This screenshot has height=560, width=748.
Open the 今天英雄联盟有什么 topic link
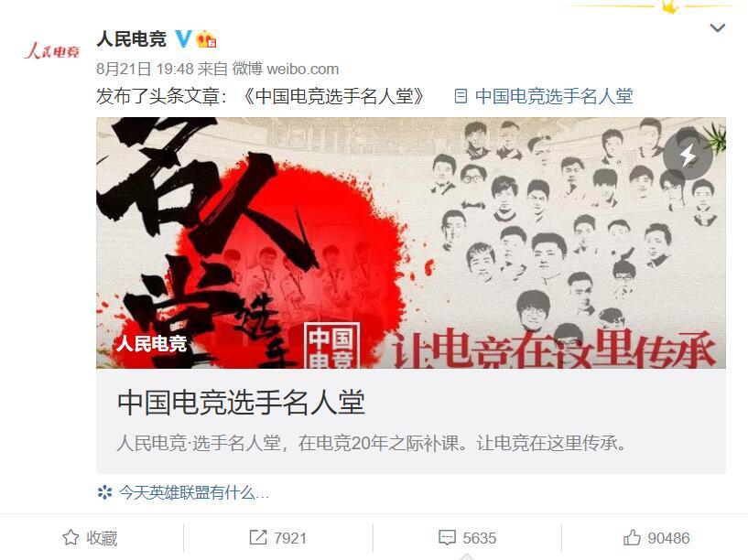(194, 492)
